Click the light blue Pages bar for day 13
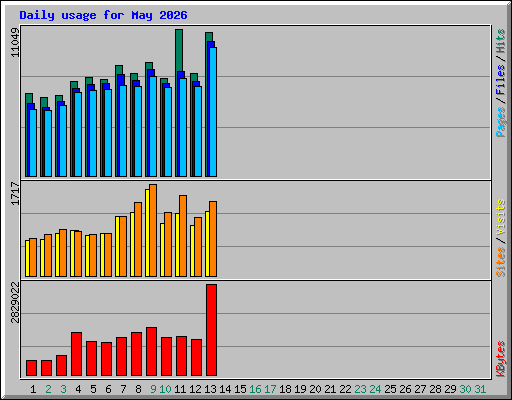 213,112
